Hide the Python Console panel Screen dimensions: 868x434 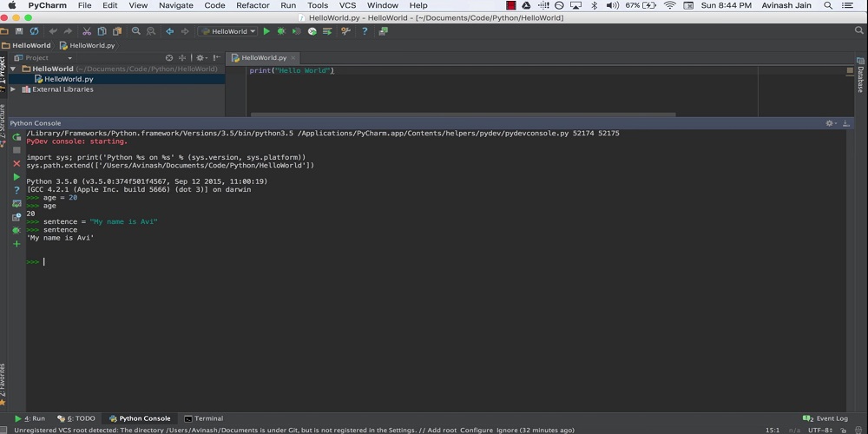[x=845, y=123]
